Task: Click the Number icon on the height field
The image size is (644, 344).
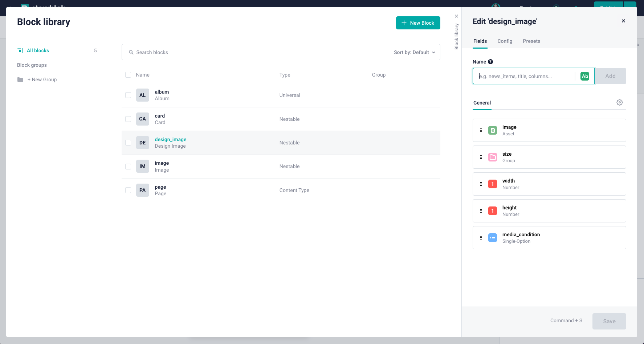Action: 492,210
